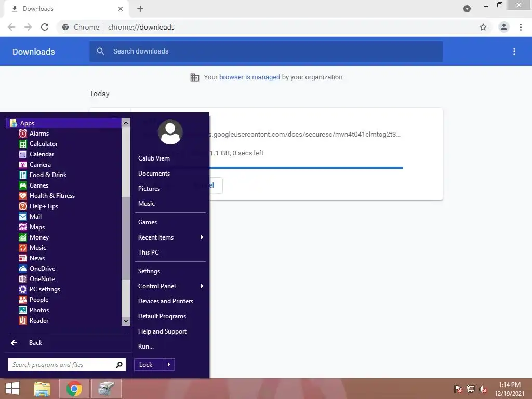Screen dimensions: 532x399
Task: Click the Chrome profile avatar icon
Action: pyautogui.click(x=504, y=27)
